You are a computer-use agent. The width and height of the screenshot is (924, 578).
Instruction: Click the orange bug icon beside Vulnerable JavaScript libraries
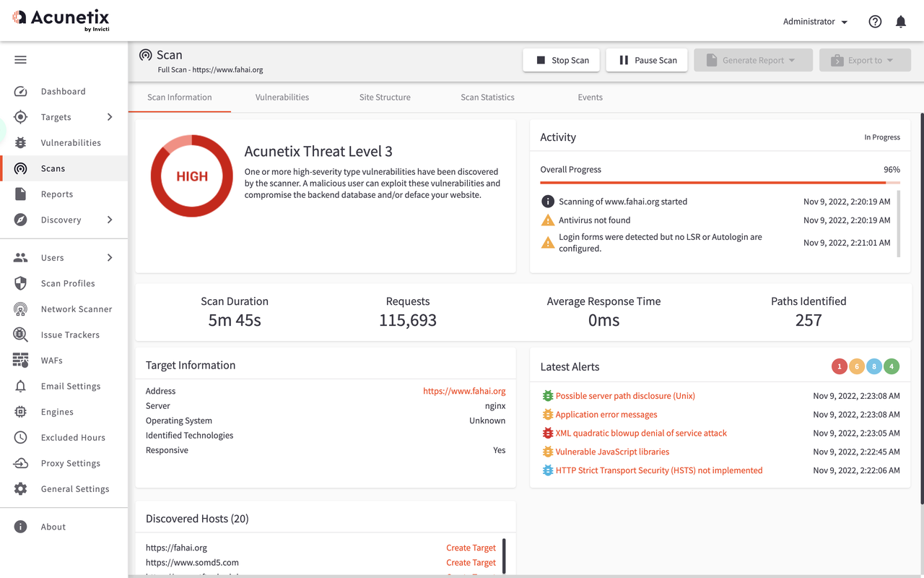click(548, 452)
